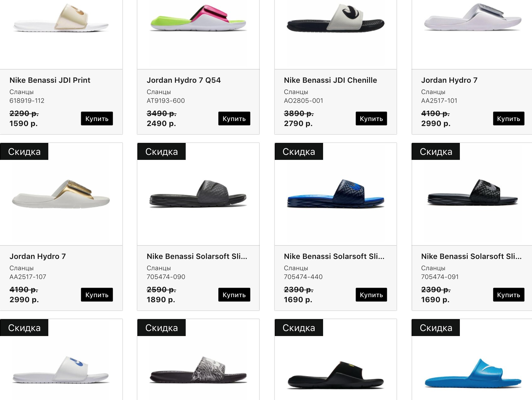Click the Скидка badge on gold Jordan Hydro 7
The image size is (532, 400).
click(x=24, y=151)
